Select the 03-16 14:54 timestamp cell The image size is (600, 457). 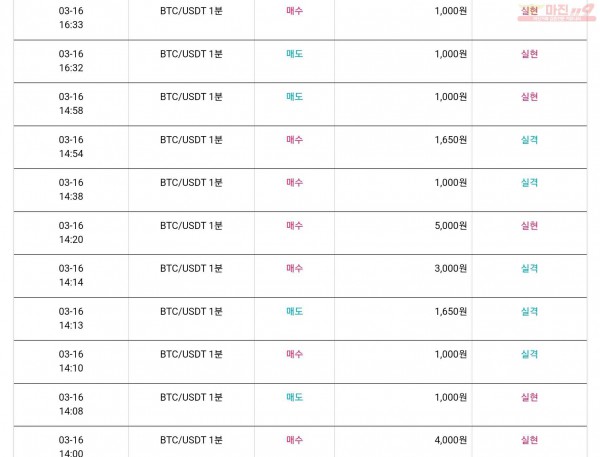point(71,147)
